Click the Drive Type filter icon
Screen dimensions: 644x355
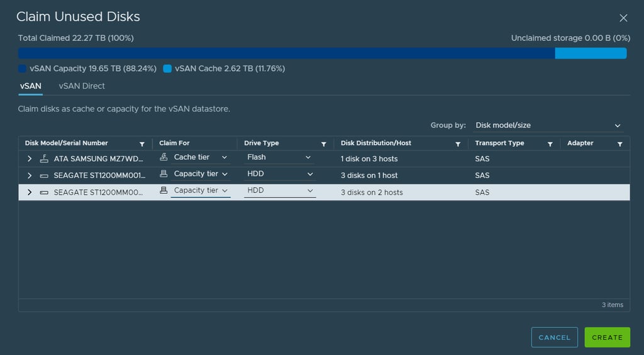[324, 144]
